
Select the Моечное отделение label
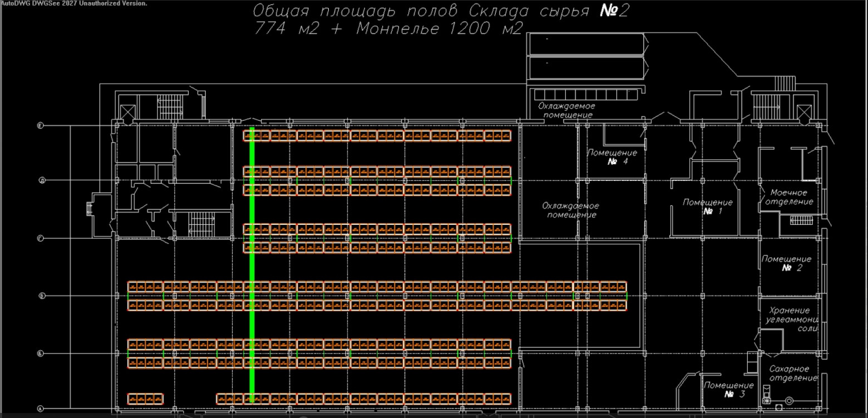coord(788,197)
